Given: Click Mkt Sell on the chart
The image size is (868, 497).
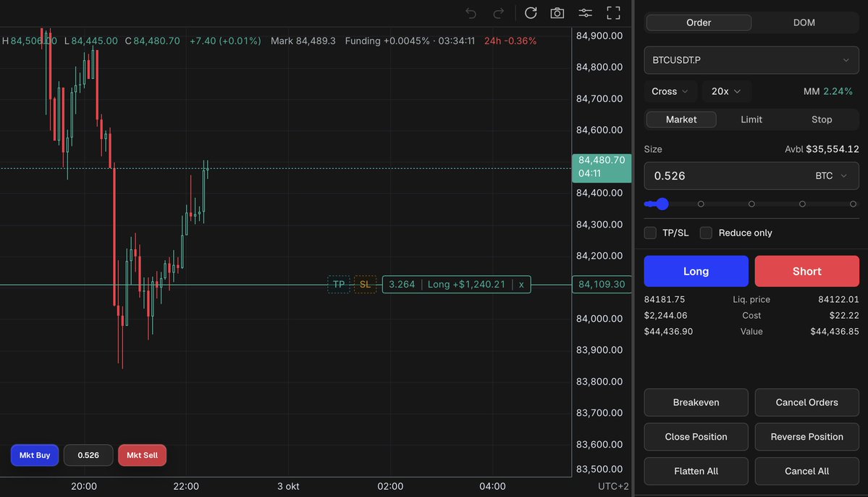Looking at the screenshot, I should pyautogui.click(x=143, y=455).
